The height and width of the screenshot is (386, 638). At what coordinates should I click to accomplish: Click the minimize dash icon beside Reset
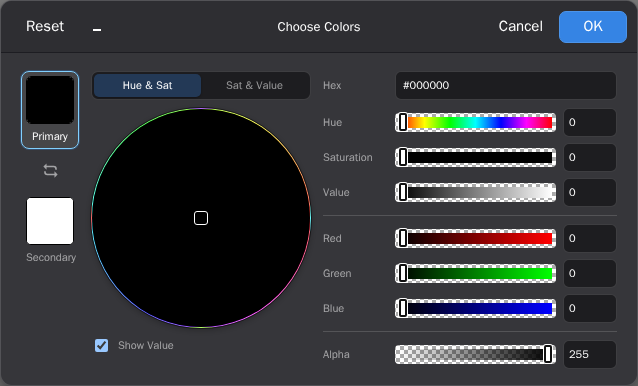(x=97, y=30)
